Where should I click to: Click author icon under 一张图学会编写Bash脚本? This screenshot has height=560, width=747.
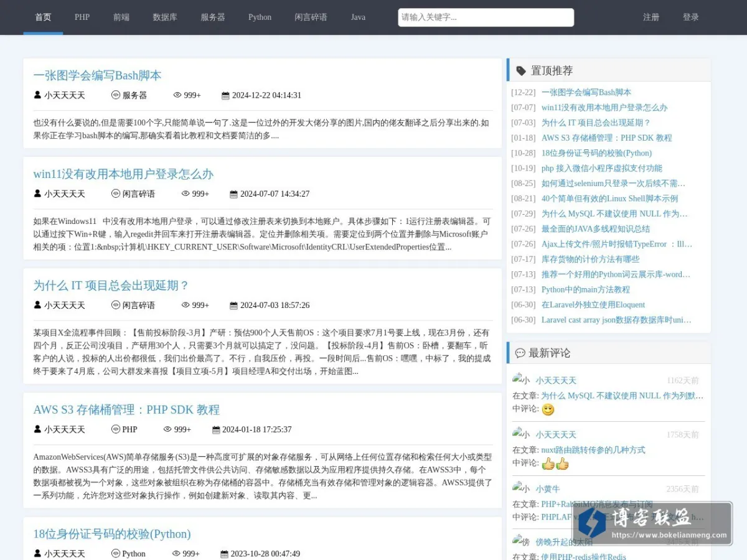37,95
